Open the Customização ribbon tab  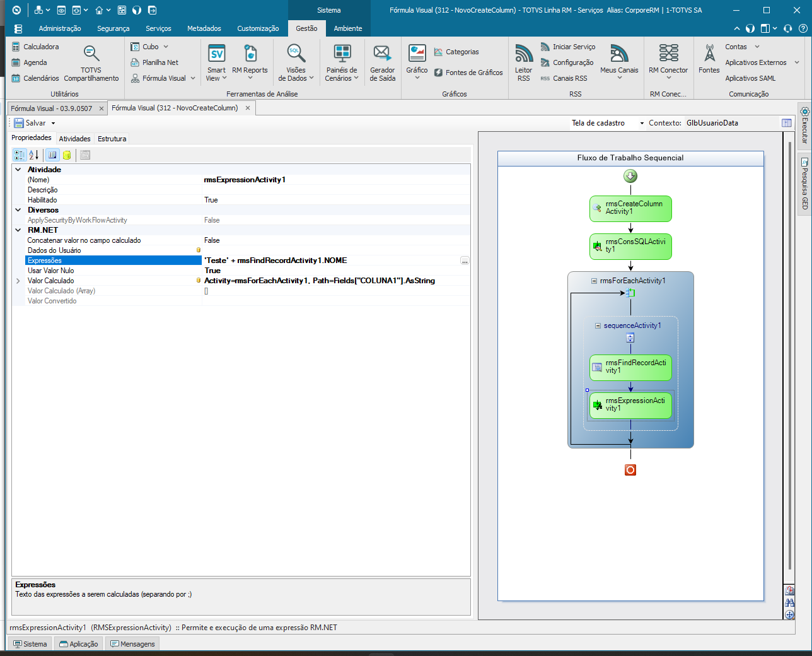258,28
